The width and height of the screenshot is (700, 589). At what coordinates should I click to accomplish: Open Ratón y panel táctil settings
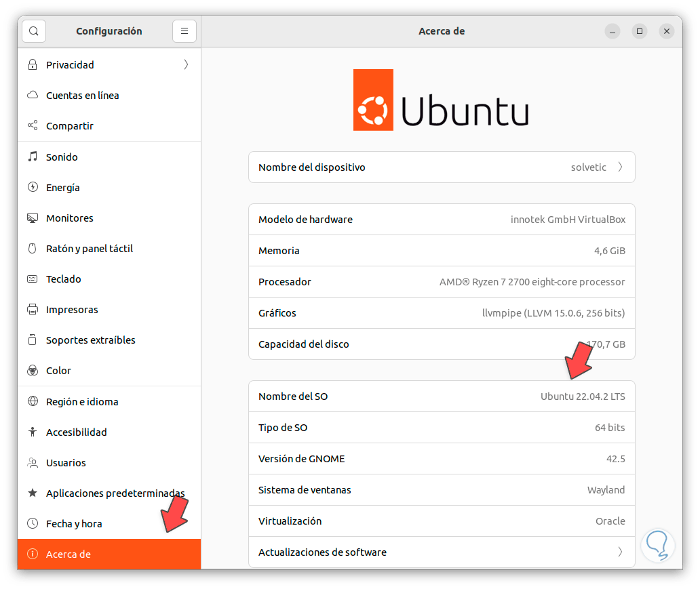(109, 249)
